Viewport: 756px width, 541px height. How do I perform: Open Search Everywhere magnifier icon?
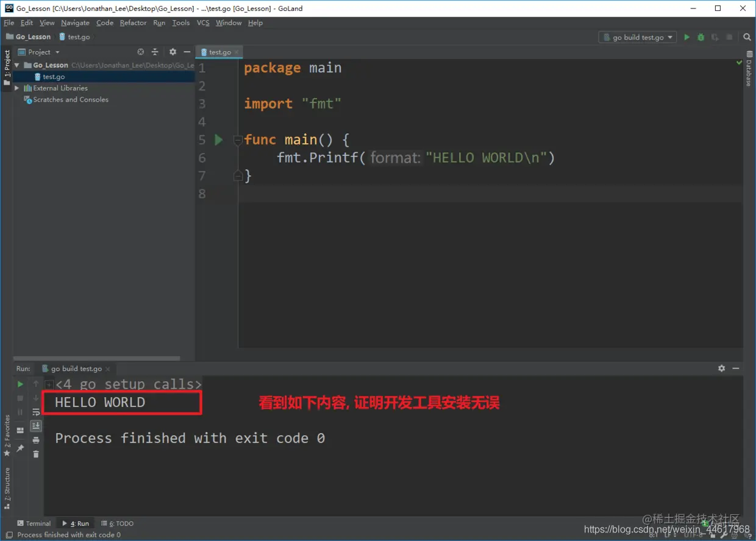(x=747, y=37)
